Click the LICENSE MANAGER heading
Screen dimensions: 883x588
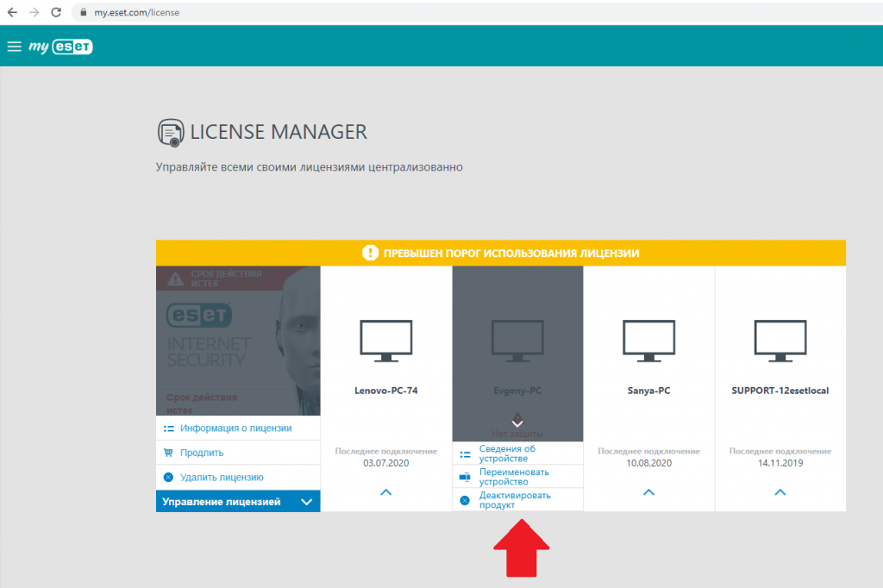[x=279, y=133]
